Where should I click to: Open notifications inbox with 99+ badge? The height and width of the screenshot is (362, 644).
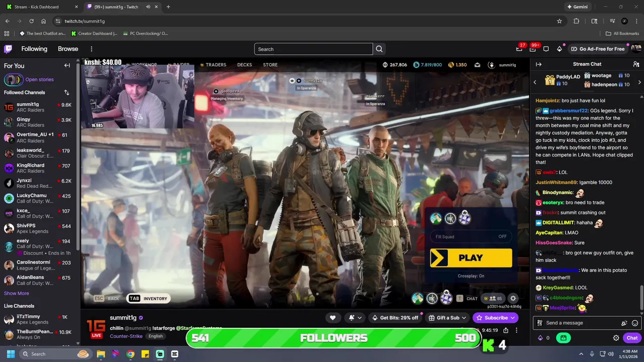click(x=533, y=49)
